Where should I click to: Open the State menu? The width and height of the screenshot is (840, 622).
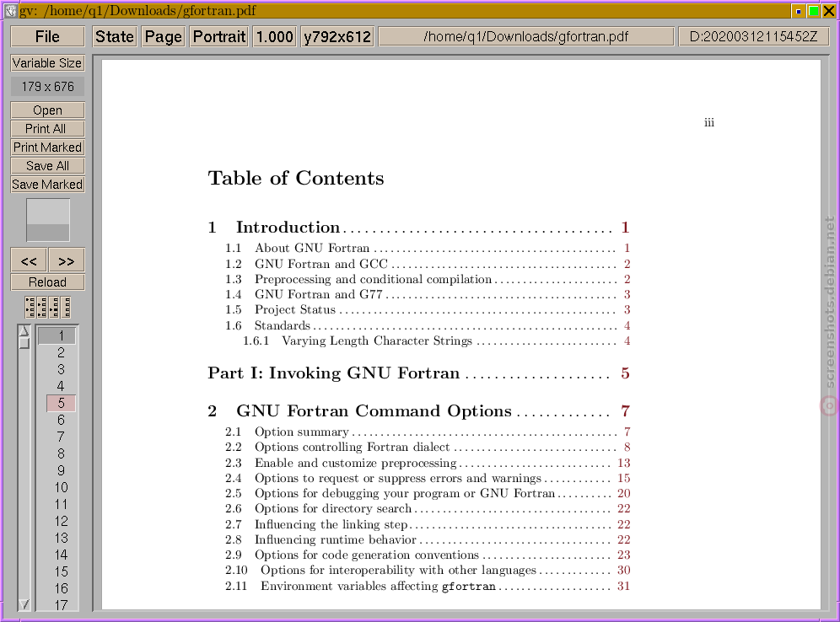click(x=115, y=36)
